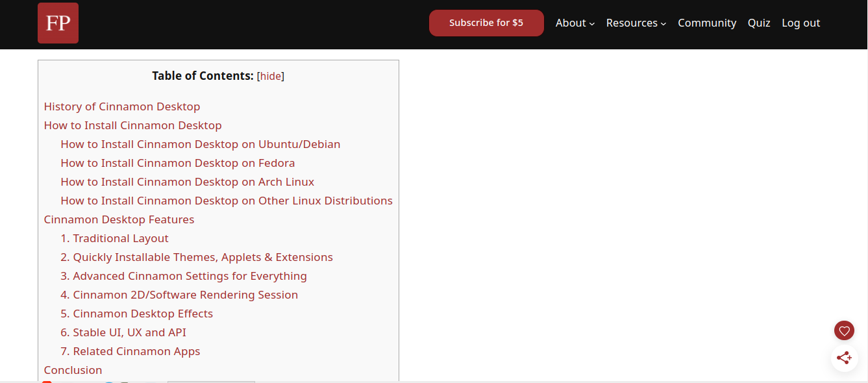This screenshot has width=868, height=383.
Task: Click the FP site logo
Action: (58, 23)
